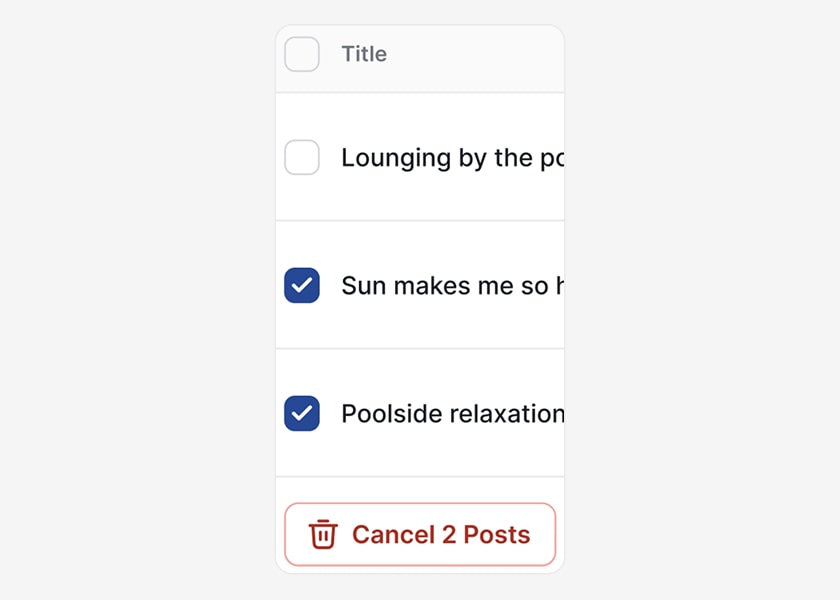Click the trash icon in Cancel button
Screen dimensions: 840x600
[x=323, y=535]
